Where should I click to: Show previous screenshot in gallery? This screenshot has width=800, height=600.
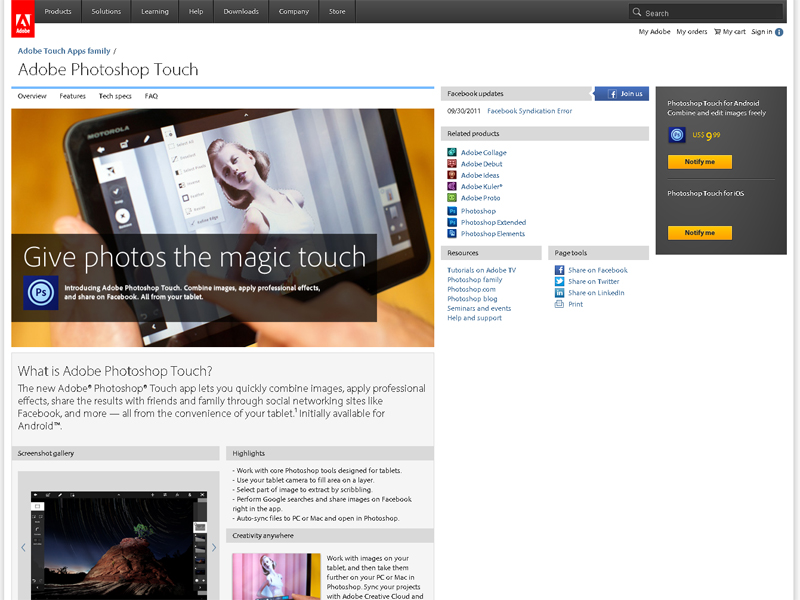click(23, 547)
